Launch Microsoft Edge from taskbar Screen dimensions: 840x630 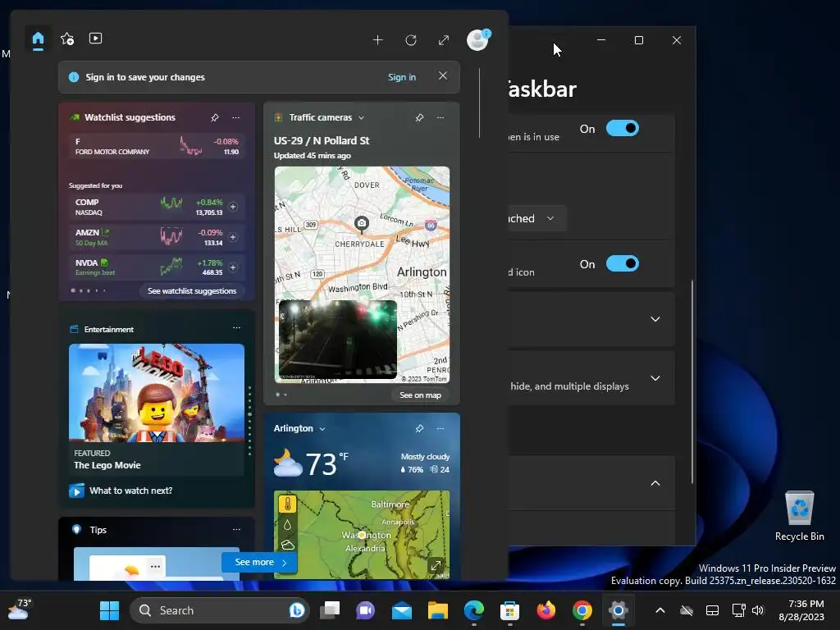[474, 610]
